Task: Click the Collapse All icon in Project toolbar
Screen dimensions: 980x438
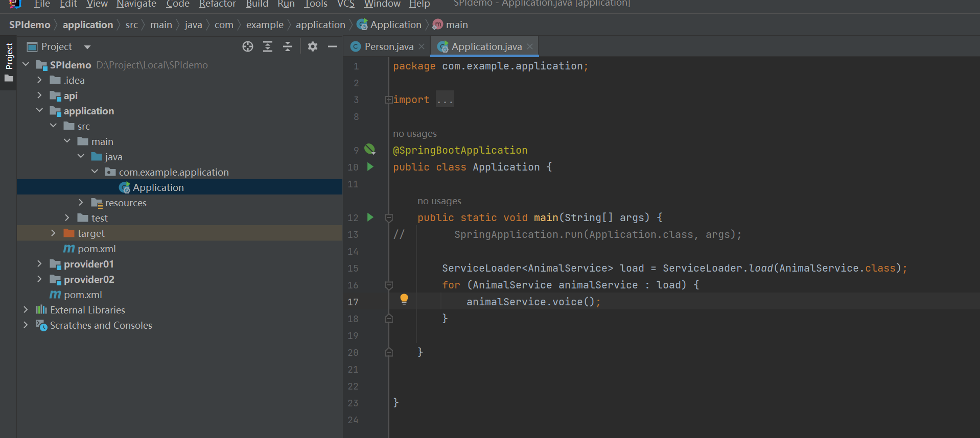Action: tap(288, 46)
